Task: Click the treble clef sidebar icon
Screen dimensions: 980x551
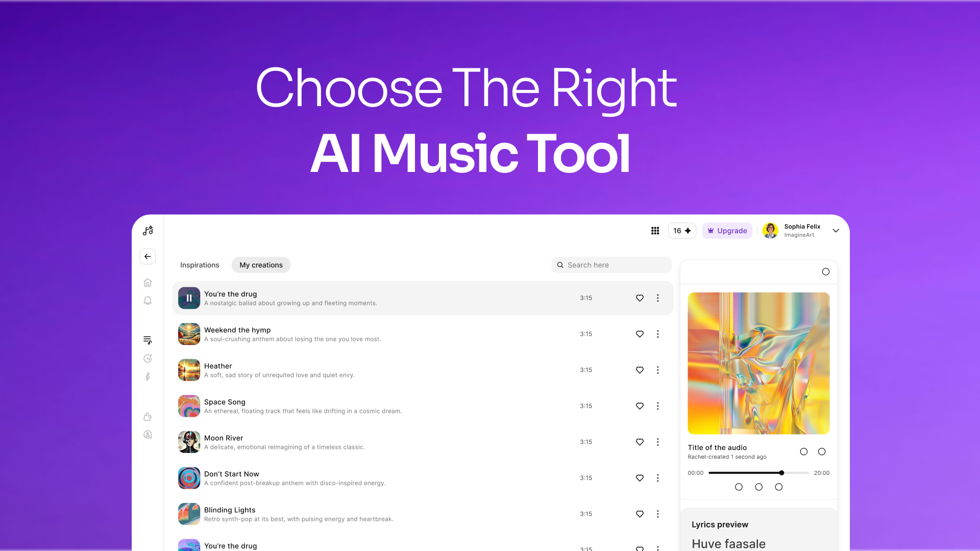Action: pos(148,377)
